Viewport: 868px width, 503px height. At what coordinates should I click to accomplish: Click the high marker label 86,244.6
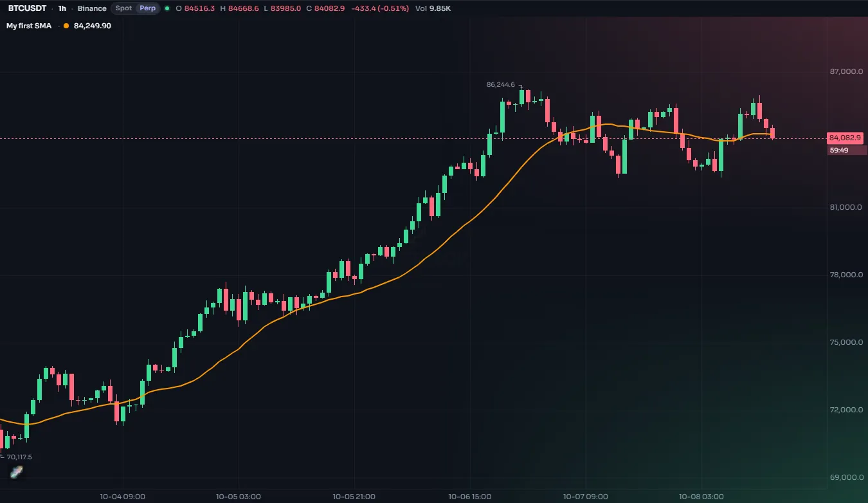click(501, 84)
